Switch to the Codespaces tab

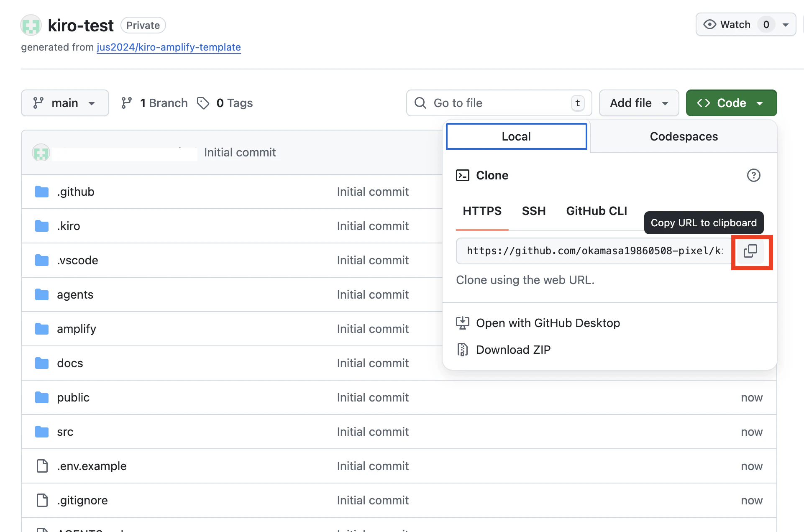pyautogui.click(x=684, y=136)
